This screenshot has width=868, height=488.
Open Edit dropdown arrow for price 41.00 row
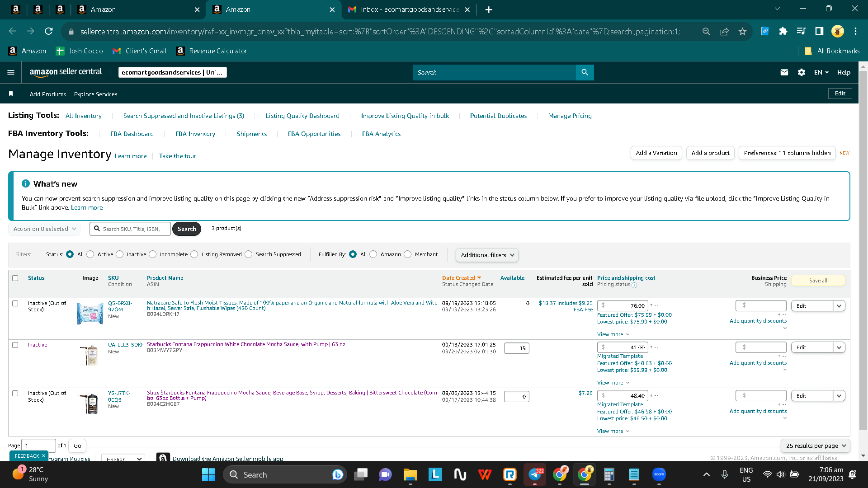point(839,347)
